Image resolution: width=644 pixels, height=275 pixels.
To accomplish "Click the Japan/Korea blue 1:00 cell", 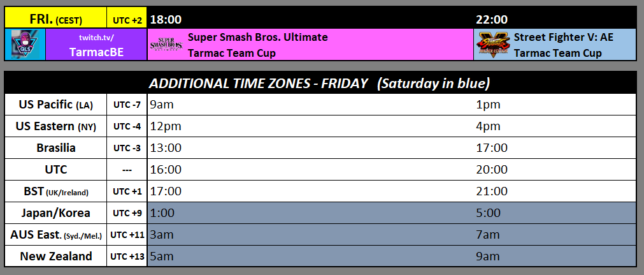I will 310,213.
